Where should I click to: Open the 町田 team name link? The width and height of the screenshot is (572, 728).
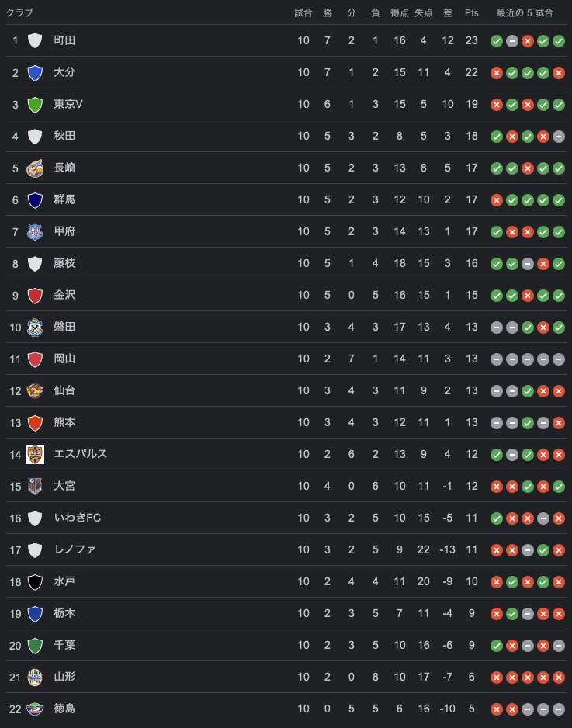pos(64,40)
